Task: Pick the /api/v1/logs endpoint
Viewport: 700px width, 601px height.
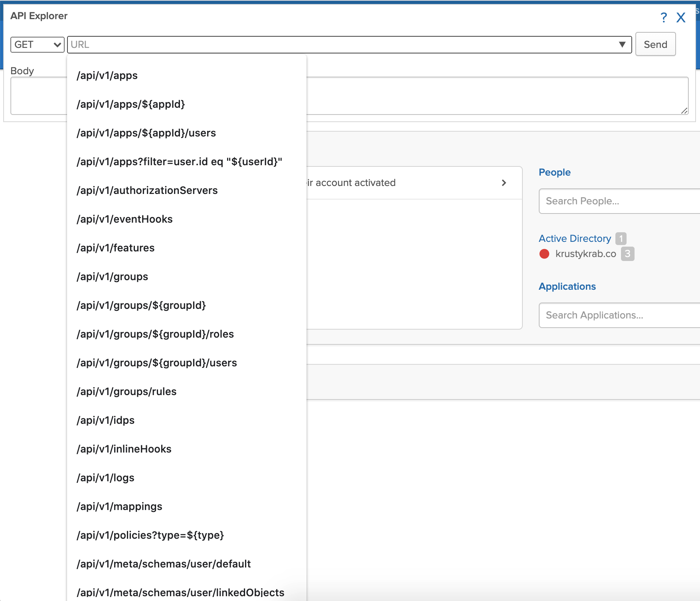Action: [x=105, y=478]
